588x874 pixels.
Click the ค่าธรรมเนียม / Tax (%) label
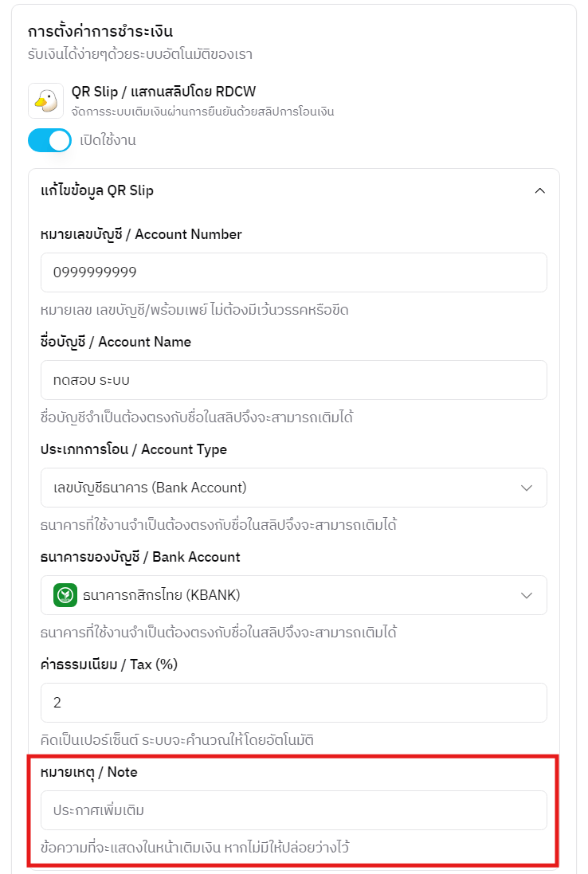(x=109, y=664)
